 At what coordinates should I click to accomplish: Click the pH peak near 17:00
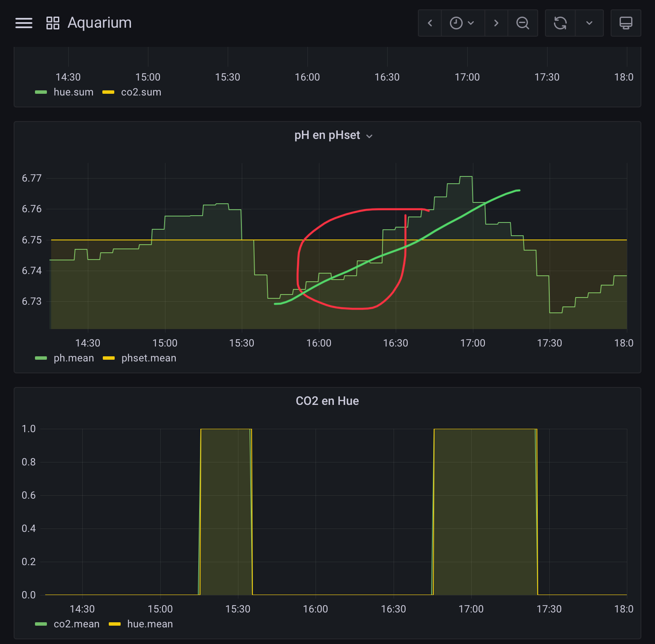[466, 176]
